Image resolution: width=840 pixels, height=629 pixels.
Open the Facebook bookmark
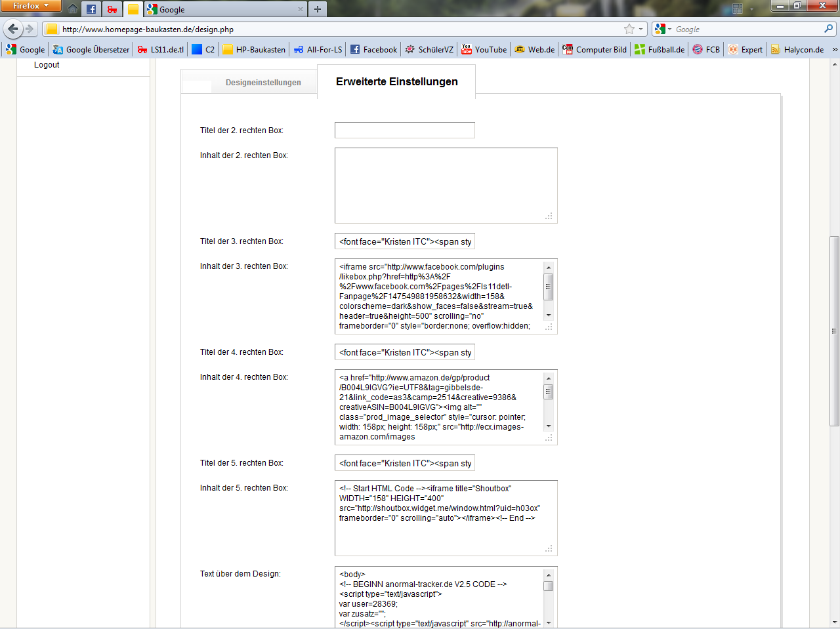373,49
